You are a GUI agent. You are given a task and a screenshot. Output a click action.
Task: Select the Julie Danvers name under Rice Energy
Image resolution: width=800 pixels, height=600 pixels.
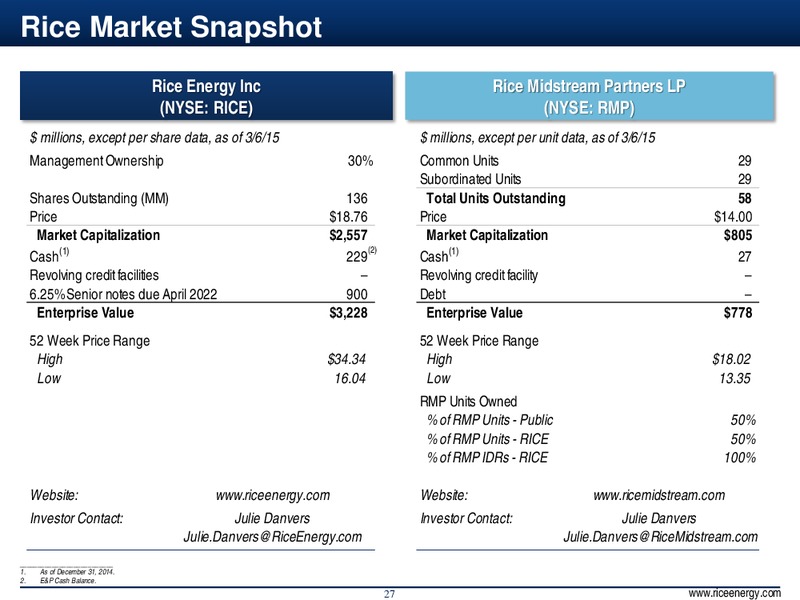pyautogui.click(x=272, y=518)
